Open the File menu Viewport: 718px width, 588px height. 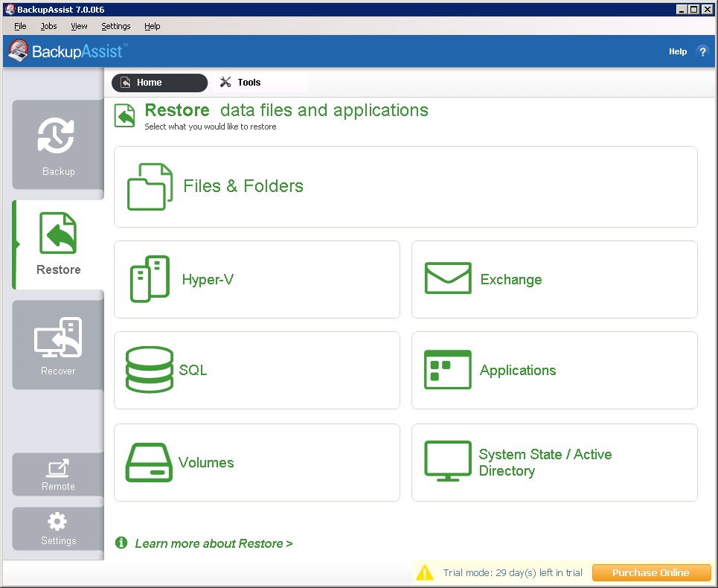click(x=20, y=26)
